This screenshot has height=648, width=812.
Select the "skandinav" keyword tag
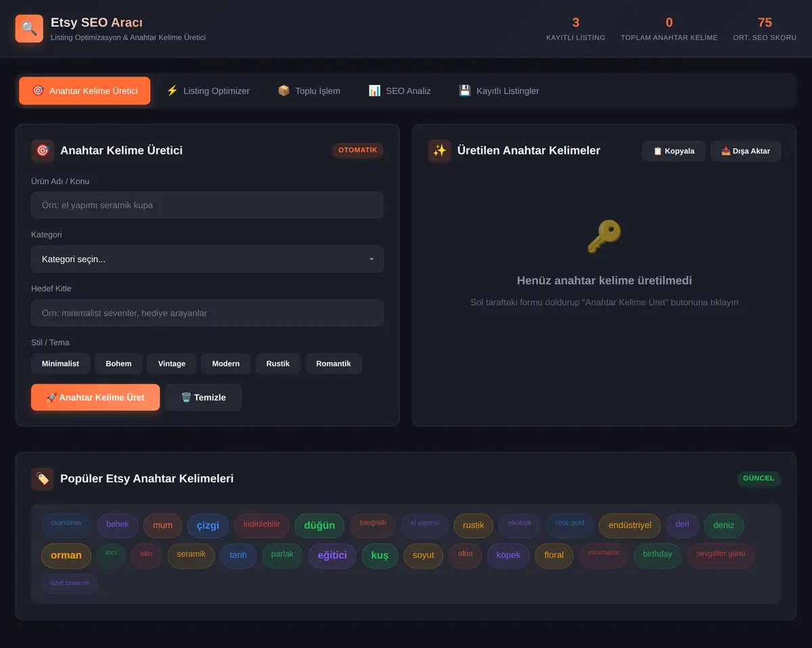[x=66, y=525]
